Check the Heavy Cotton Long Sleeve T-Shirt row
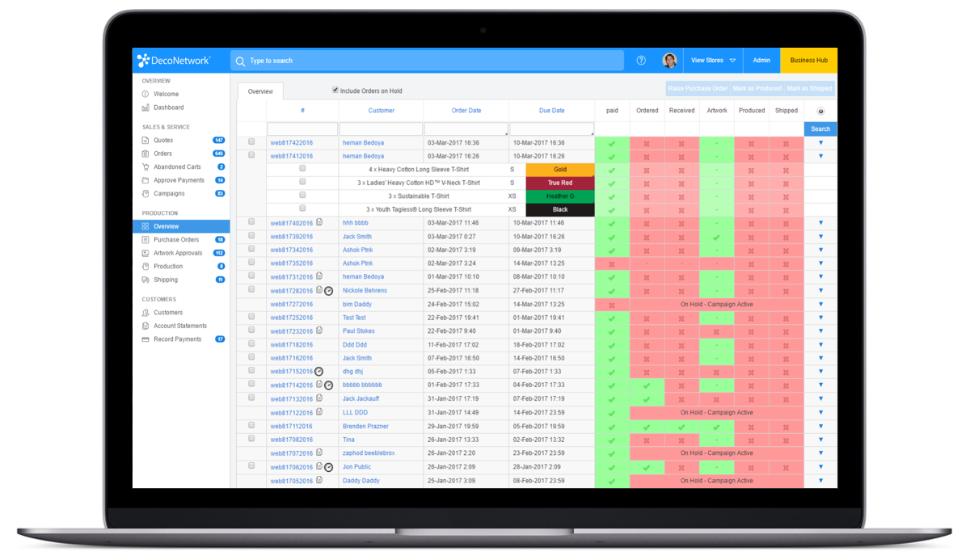Viewport: 970px width, 560px height. pyautogui.click(x=302, y=169)
